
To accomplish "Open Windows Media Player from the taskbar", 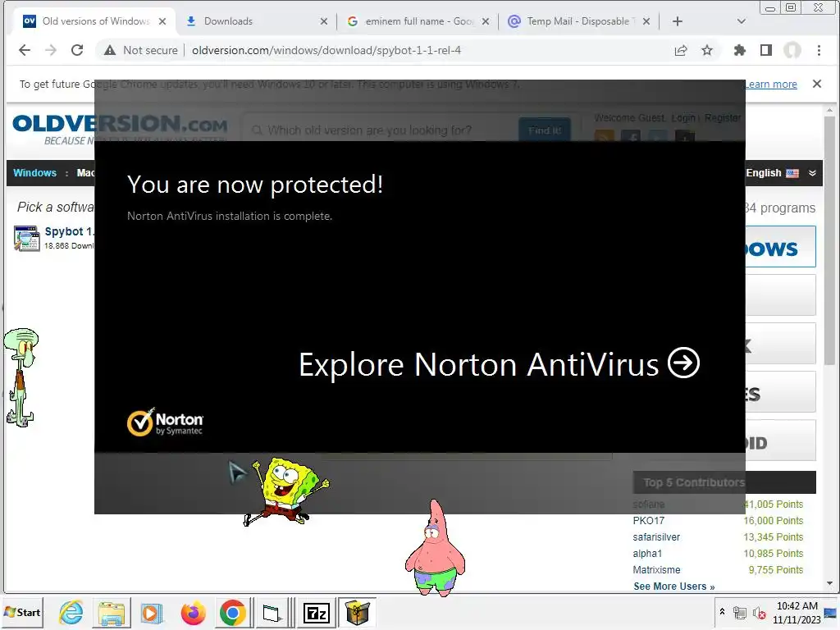I will tap(151, 612).
